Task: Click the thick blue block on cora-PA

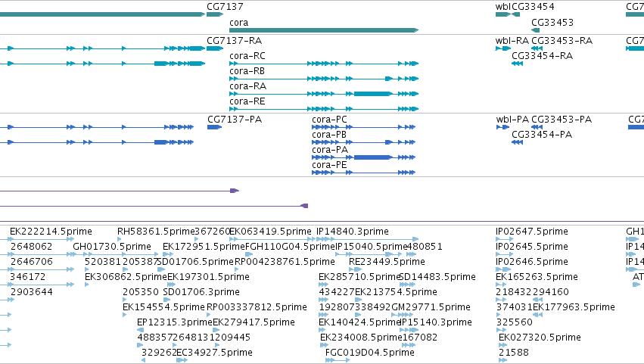Action: pos(372,157)
